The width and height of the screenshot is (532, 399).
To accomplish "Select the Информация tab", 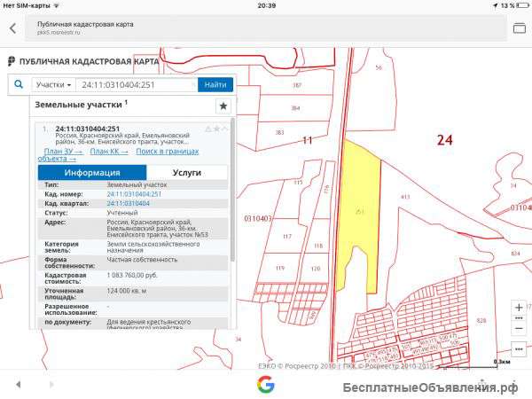I will 92,173.
